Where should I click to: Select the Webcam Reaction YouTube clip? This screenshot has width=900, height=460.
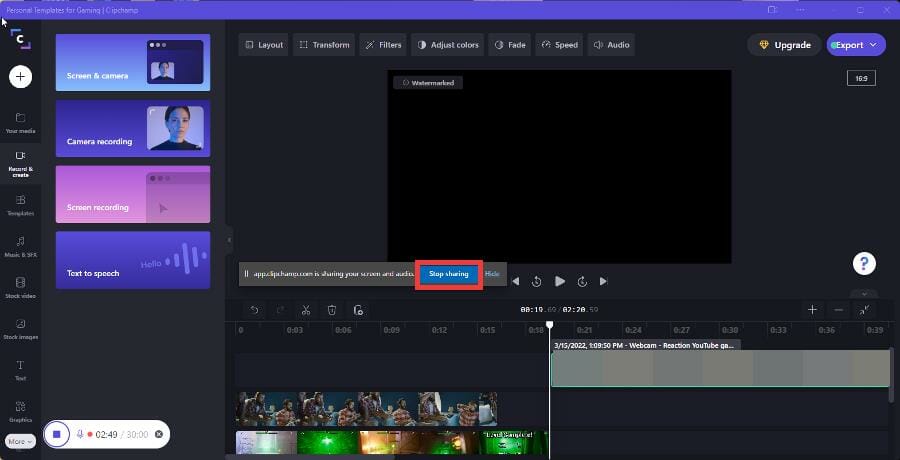(x=720, y=368)
